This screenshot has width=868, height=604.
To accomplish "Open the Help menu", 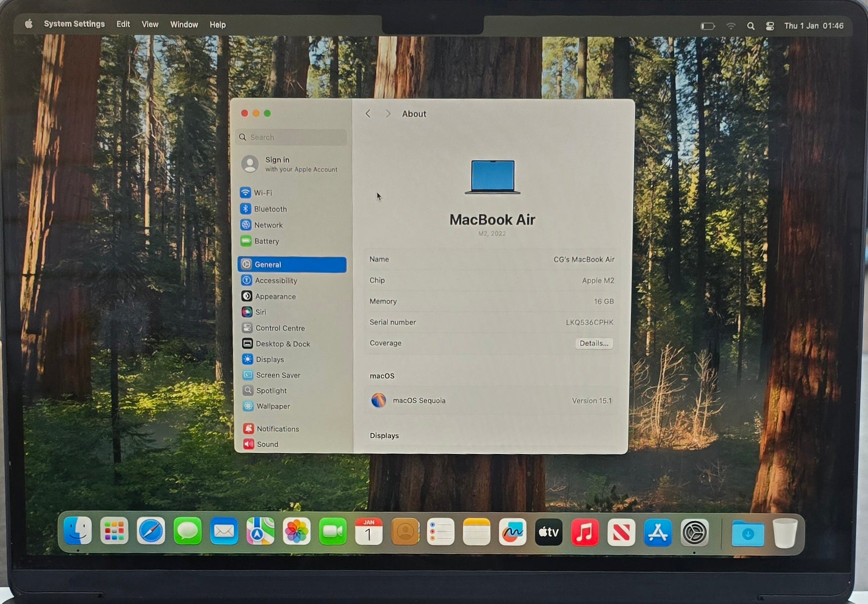I will [217, 25].
